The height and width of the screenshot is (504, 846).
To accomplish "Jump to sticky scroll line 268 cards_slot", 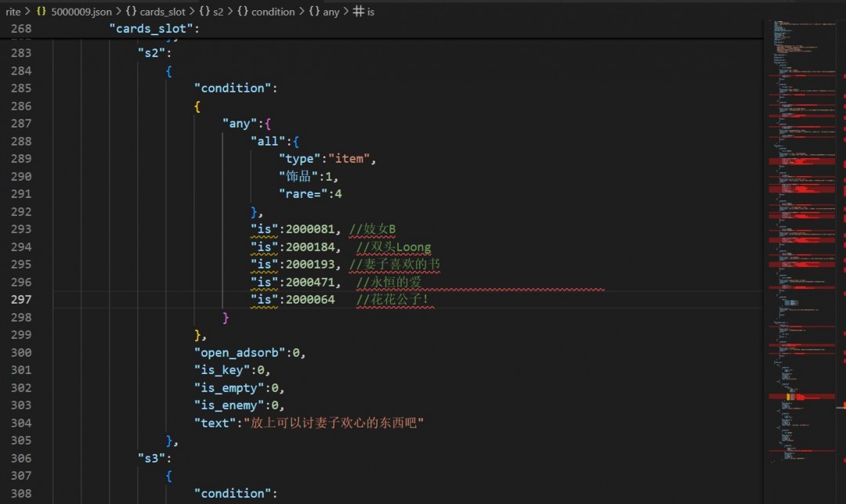I will pyautogui.click(x=154, y=29).
